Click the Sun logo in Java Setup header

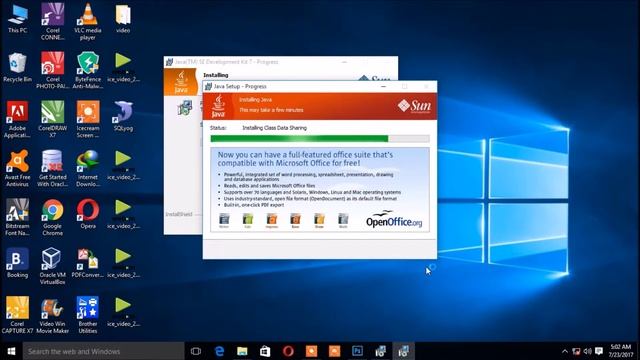click(x=414, y=106)
